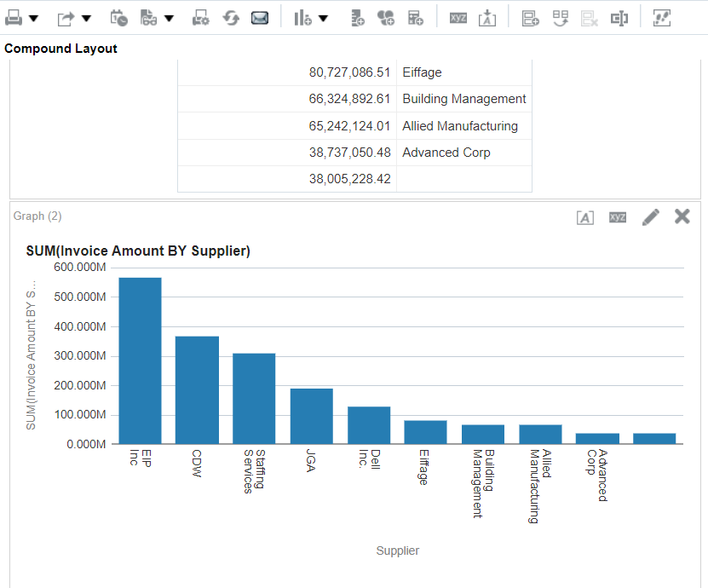Click the Print printer icon in the toolbar

pyautogui.click(x=14, y=18)
